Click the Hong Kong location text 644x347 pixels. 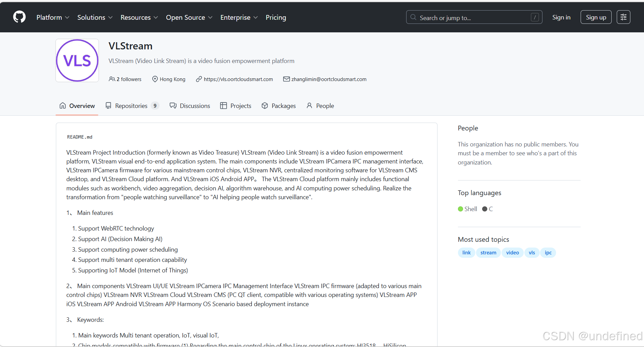(172, 79)
